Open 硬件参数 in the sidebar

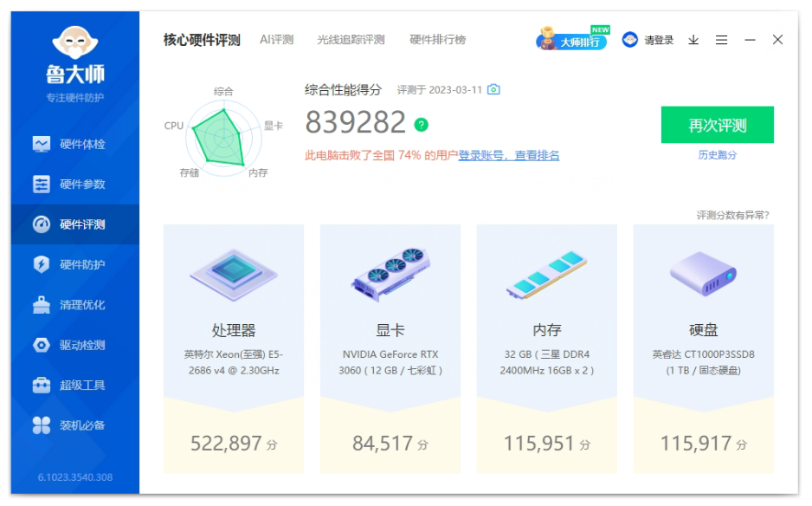coord(75,184)
